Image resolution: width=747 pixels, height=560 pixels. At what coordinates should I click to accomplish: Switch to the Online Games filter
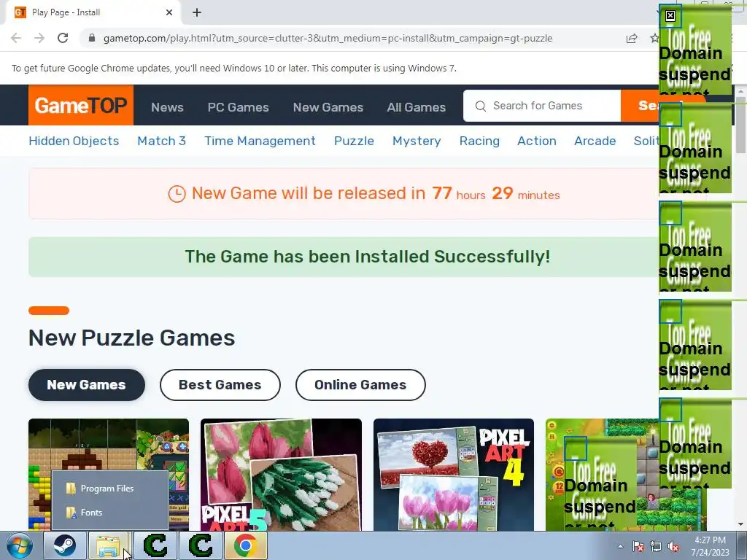click(x=360, y=385)
